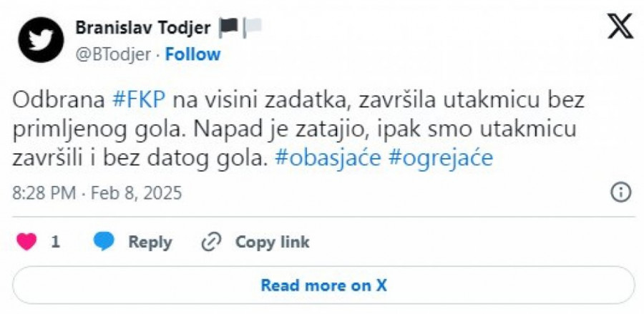
Task: Open the #ogrejaće hashtag
Action: (x=441, y=159)
